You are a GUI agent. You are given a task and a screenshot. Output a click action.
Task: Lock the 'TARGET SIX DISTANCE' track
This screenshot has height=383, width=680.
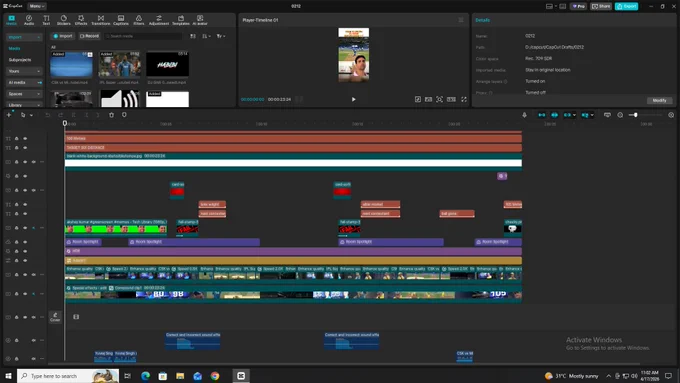point(16,148)
